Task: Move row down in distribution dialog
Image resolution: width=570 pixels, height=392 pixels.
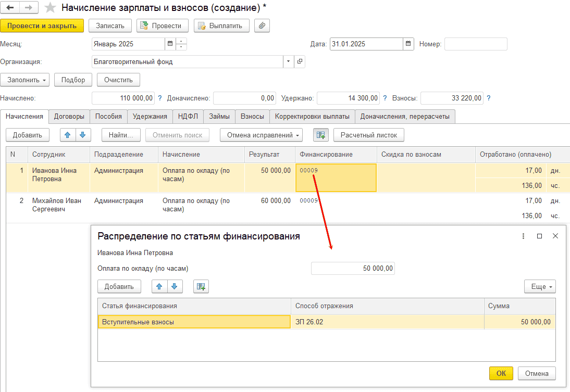Action: pyautogui.click(x=175, y=287)
